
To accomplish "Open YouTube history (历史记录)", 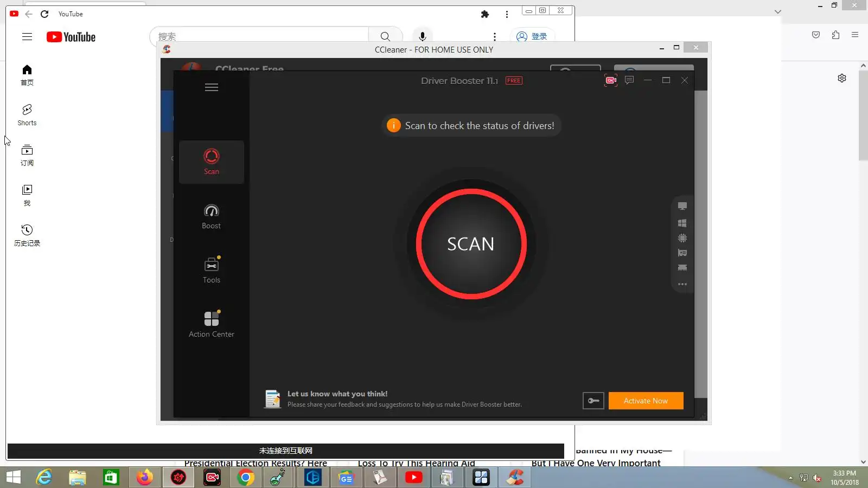I will (27, 236).
